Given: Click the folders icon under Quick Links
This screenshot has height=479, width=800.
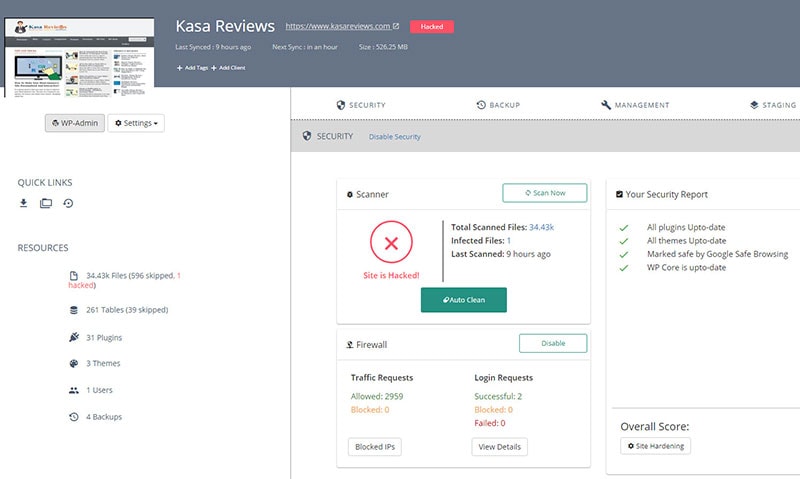Looking at the screenshot, I should pyautogui.click(x=46, y=204).
